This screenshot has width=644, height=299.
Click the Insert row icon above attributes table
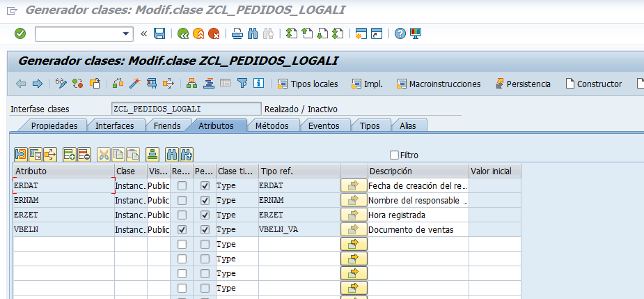point(70,155)
